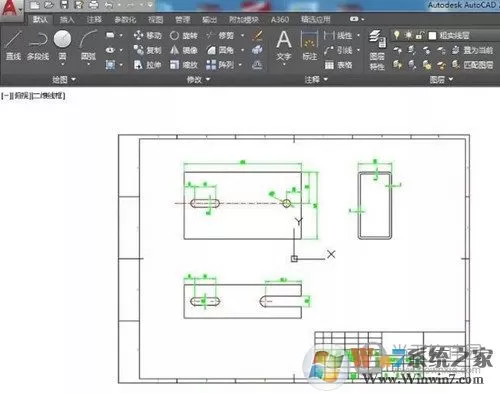Open the 粗实线层 layer dropdown list
This screenshot has width=500, height=393.
point(446,35)
